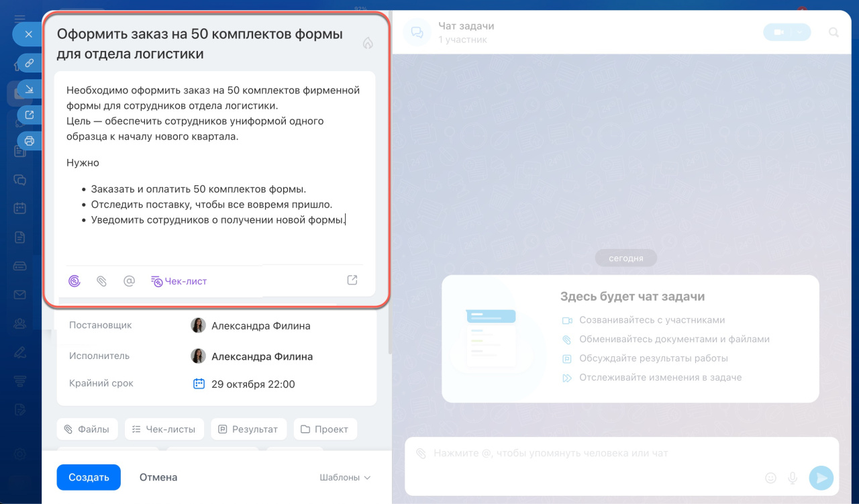Mark task as high priority with flame icon
The image size is (859, 504).
click(x=367, y=43)
